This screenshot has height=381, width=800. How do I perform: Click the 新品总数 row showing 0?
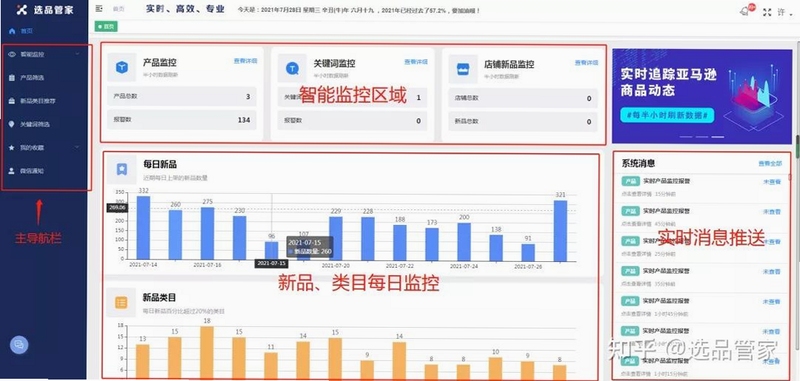pos(523,122)
